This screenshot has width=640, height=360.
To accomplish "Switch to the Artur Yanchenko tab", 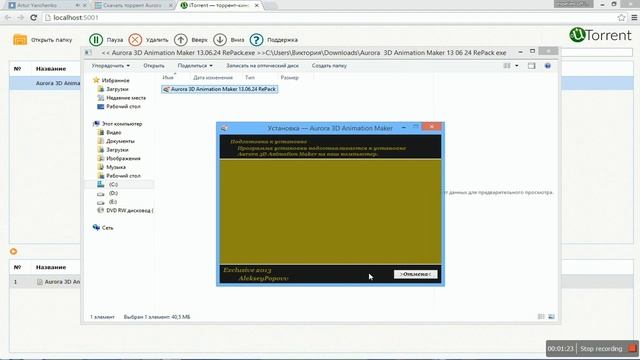I will point(46,5).
